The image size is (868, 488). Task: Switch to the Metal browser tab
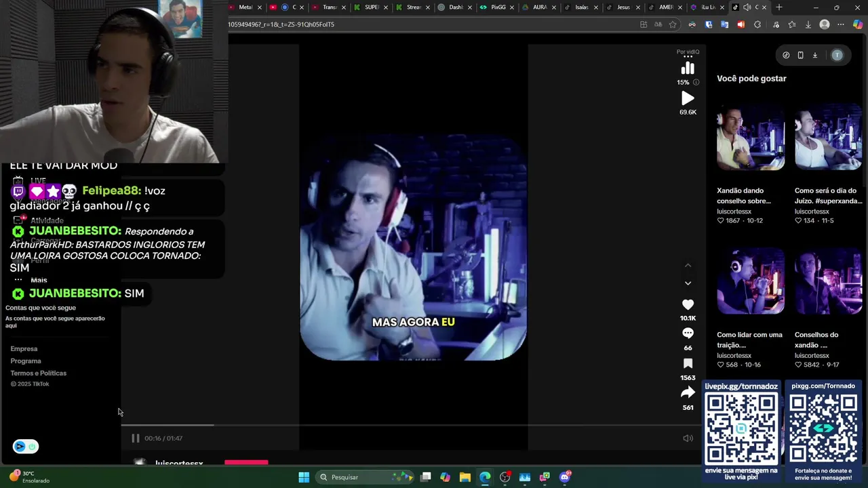[245, 7]
